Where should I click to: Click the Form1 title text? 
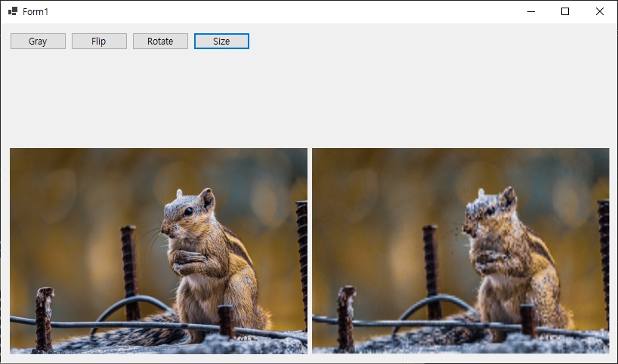point(36,12)
